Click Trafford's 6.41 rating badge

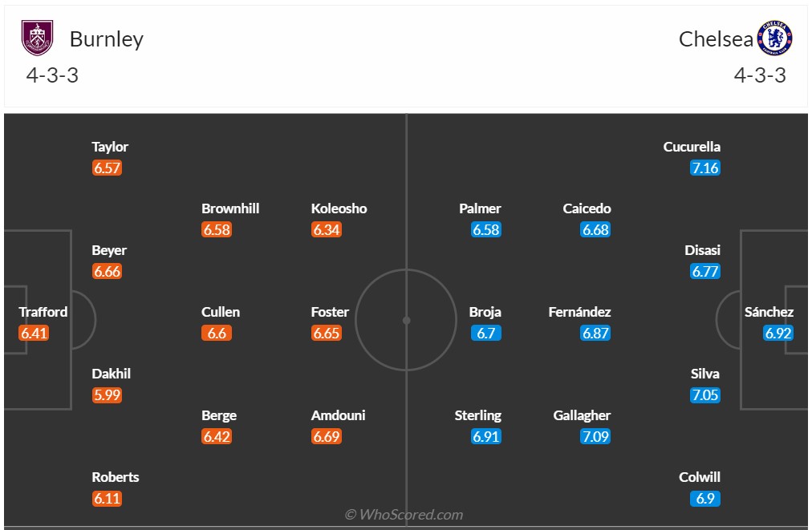click(35, 333)
